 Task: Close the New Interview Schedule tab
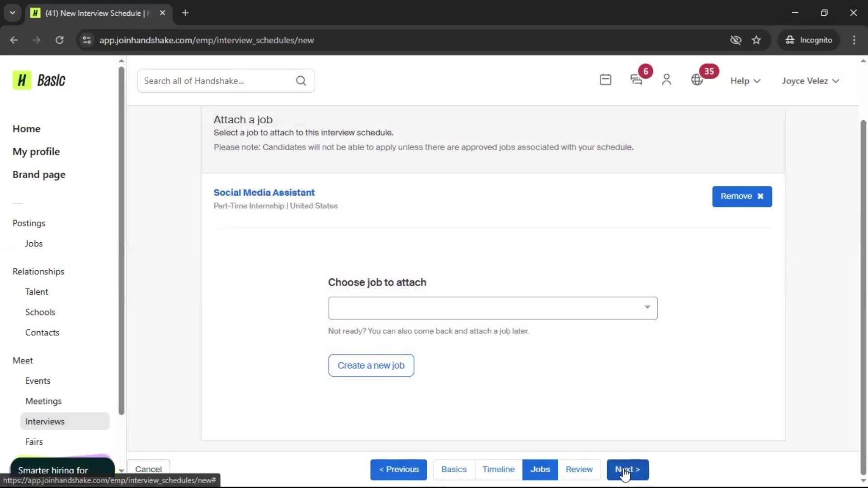(162, 13)
